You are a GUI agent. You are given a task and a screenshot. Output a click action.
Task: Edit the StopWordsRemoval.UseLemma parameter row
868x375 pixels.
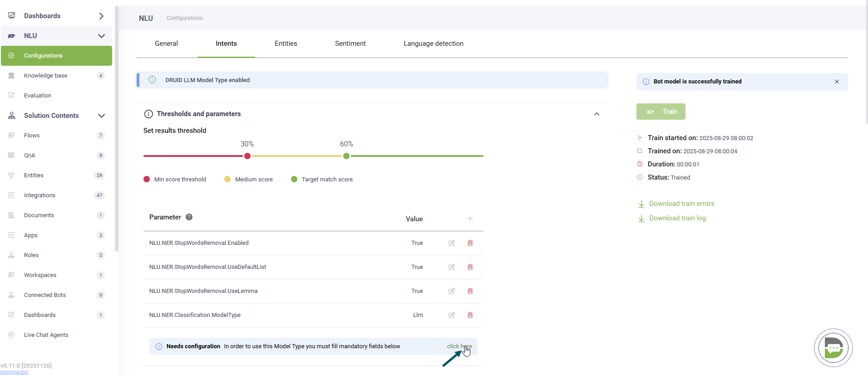coord(451,291)
